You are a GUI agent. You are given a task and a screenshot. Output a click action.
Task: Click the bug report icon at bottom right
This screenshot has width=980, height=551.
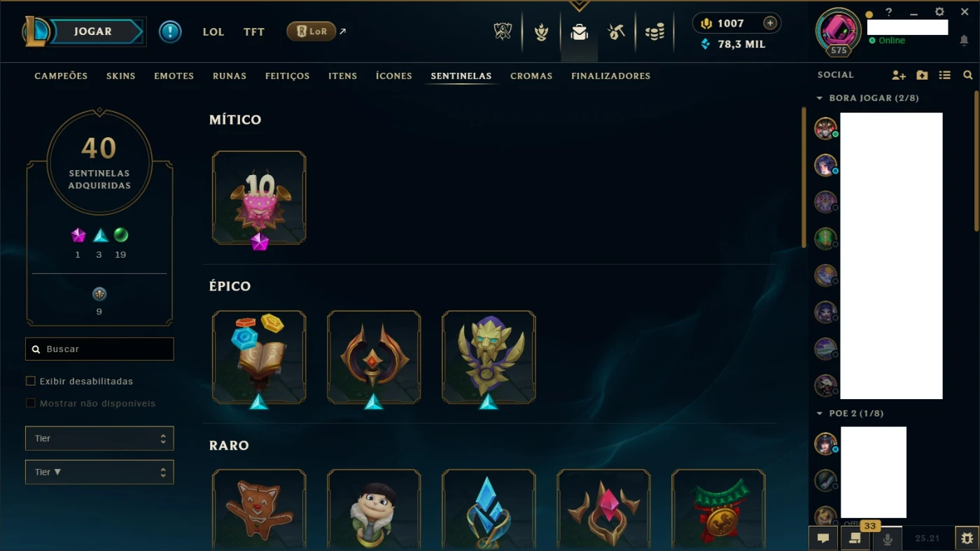[967, 538]
